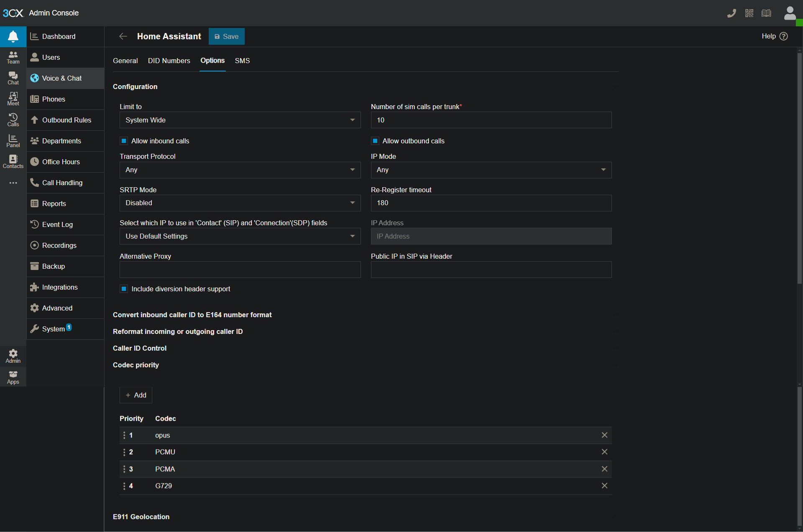Click the Save button
The height and width of the screenshot is (532, 803).
coord(227,37)
